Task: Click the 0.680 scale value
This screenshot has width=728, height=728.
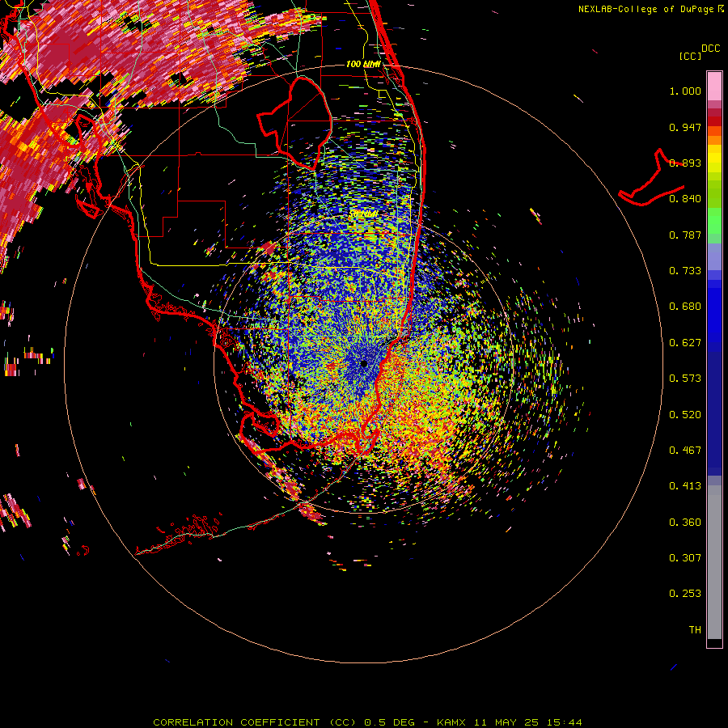Action: tap(685, 307)
